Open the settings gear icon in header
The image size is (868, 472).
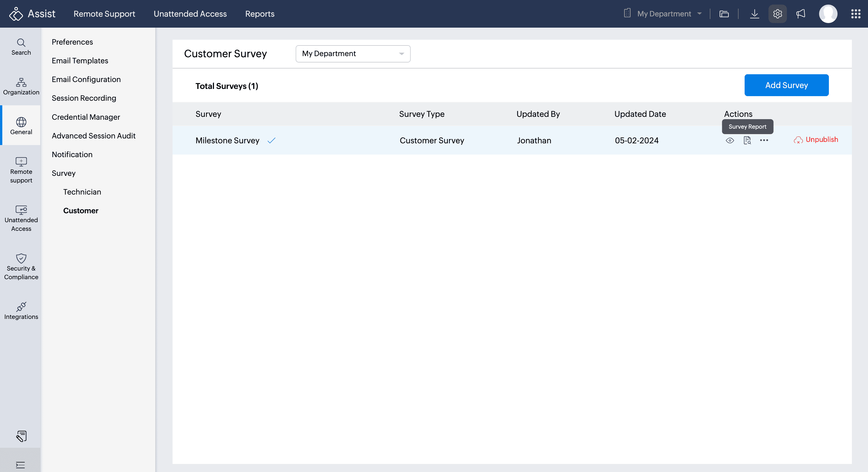tap(777, 14)
